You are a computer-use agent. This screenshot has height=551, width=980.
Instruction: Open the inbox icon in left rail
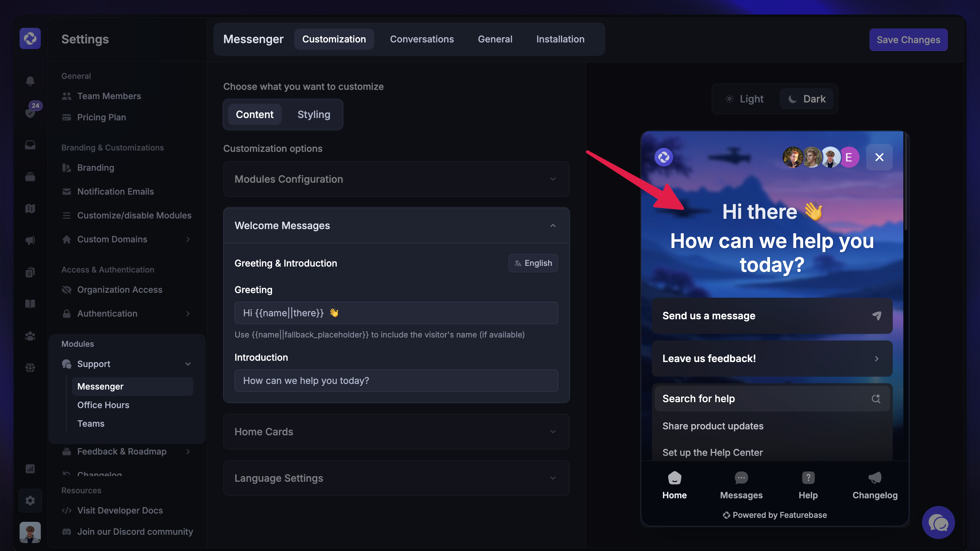pyautogui.click(x=30, y=145)
